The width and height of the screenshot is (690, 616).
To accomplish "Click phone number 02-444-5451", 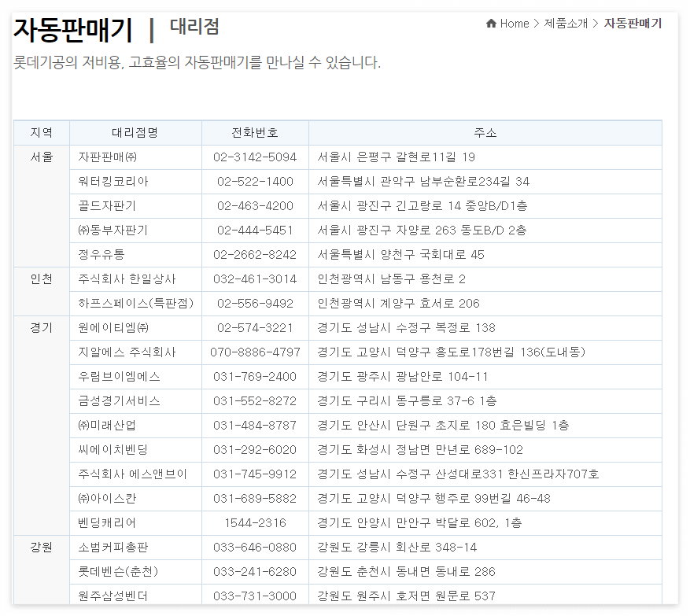I will coord(255,231).
